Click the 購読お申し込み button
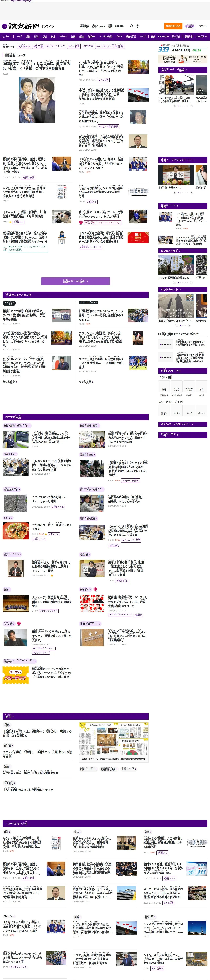Screen dimensions: 210x980 (173, 26)
